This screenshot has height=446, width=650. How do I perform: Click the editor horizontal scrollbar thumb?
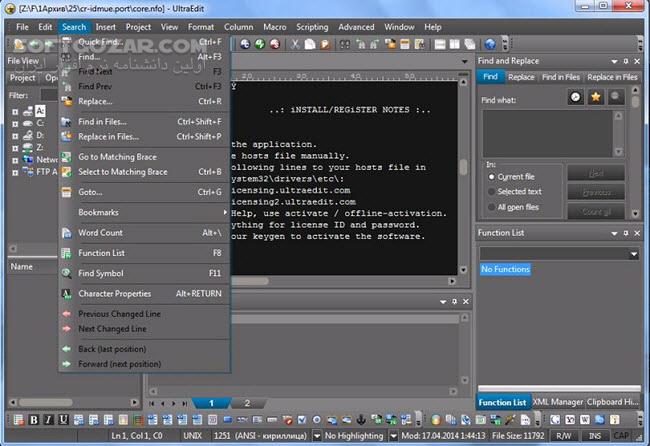click(250, 281)
